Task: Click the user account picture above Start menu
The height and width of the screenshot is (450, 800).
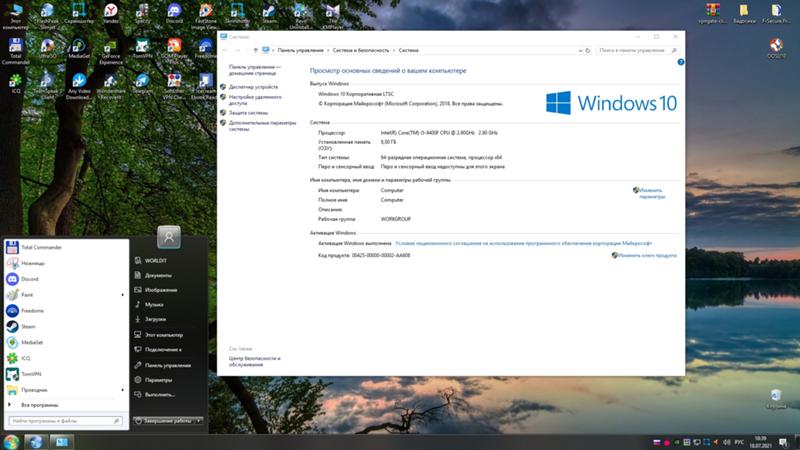Action: pos(169,237)
